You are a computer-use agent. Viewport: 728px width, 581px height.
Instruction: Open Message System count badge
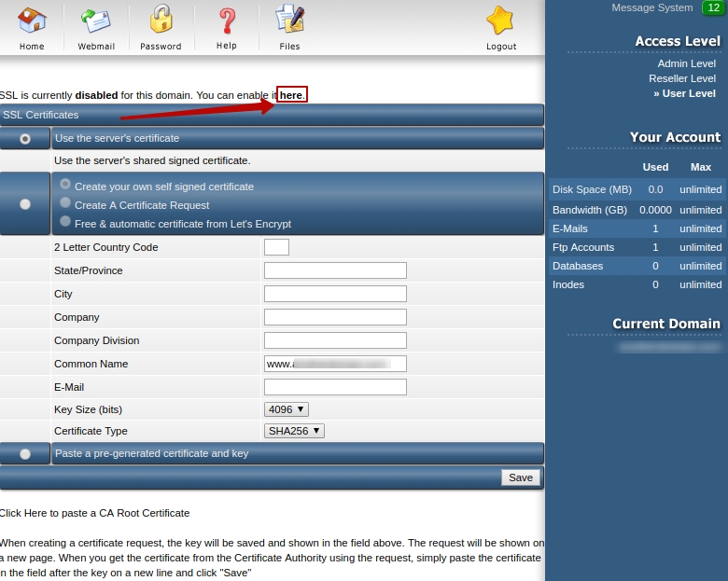[712, 7]
